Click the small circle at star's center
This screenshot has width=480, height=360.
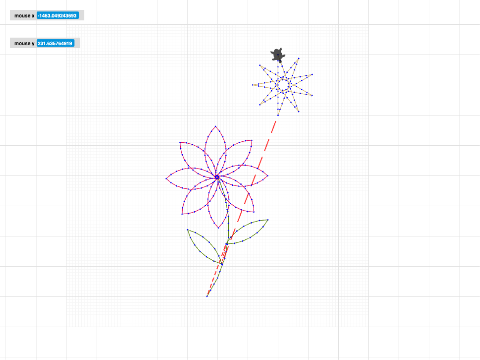pos(283,85)
